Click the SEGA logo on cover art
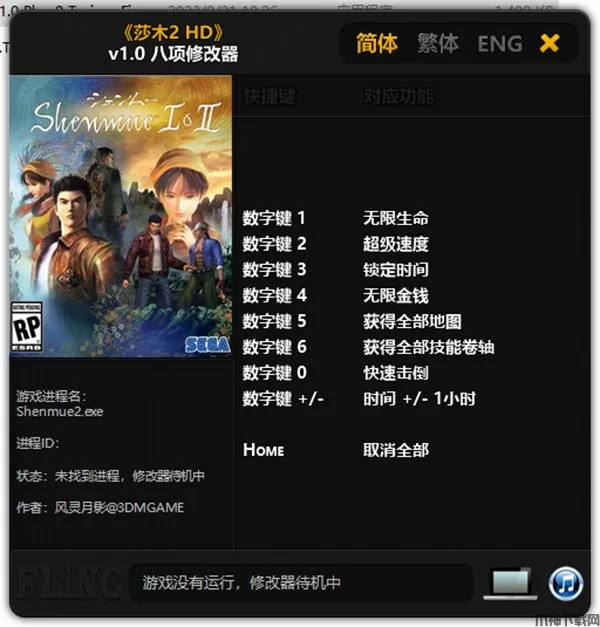 [x=208, y=345]
